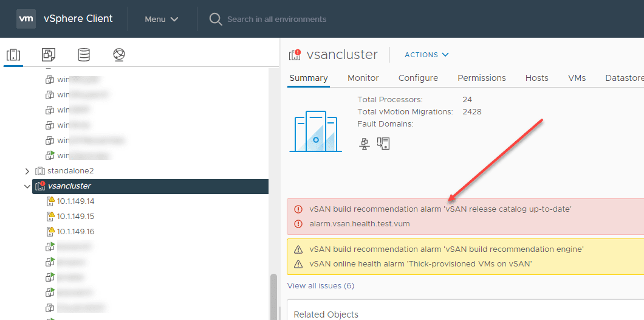This screenshot has width=644, height=320.
Task: Open View all issues (6) link
Action: 321,285
